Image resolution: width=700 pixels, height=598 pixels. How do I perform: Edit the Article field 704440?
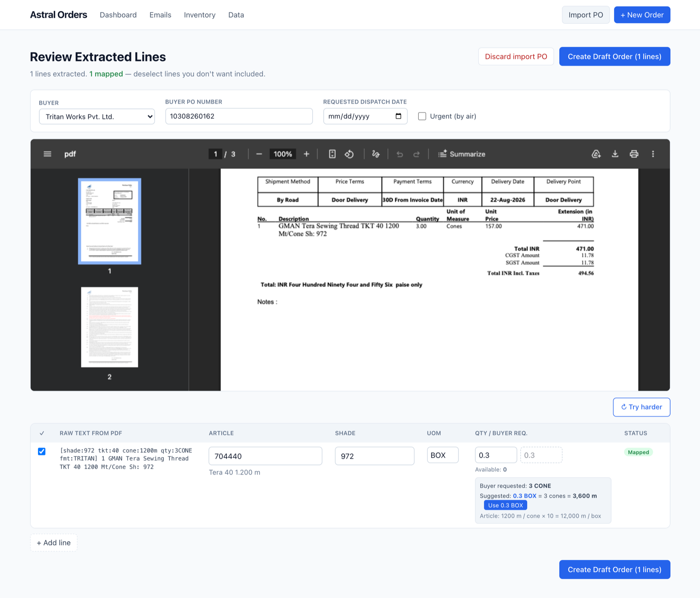click(x=265, y=456)
